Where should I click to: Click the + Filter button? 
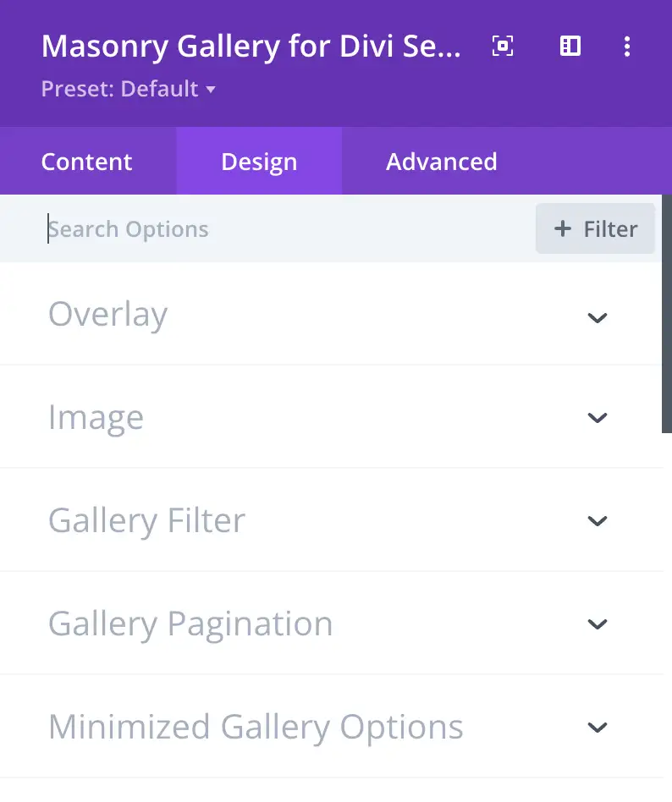(x=595, y=229)
